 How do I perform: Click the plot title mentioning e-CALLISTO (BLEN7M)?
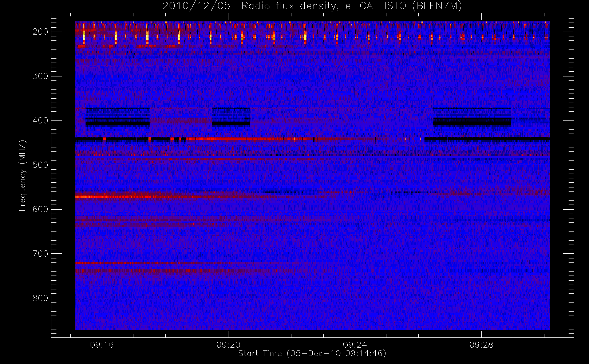coord(312,6)
